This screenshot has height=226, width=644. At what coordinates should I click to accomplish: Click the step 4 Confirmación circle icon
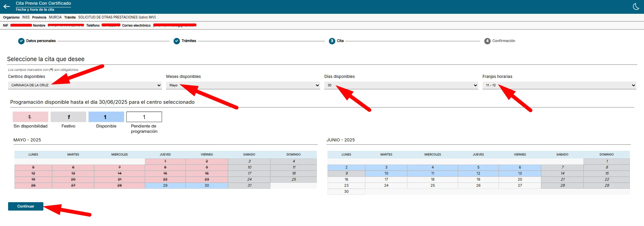coord(487,41)
